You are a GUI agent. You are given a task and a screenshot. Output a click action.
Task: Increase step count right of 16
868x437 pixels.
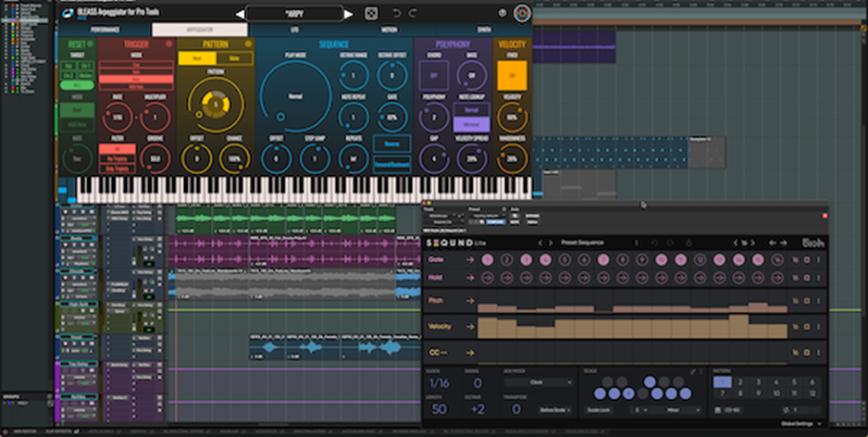click(754, 243)
